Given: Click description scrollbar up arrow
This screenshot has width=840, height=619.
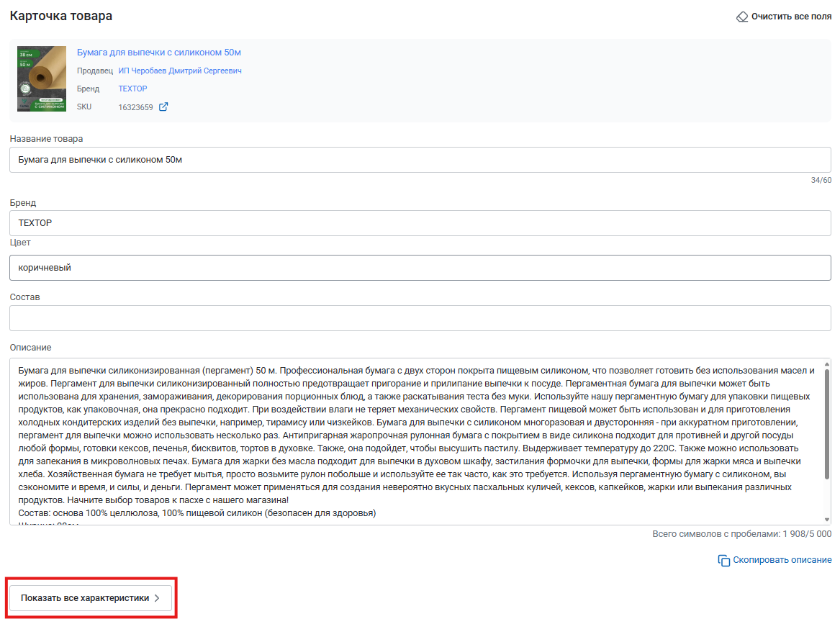Looking at the screenshot, I should (x=826, y=364).
